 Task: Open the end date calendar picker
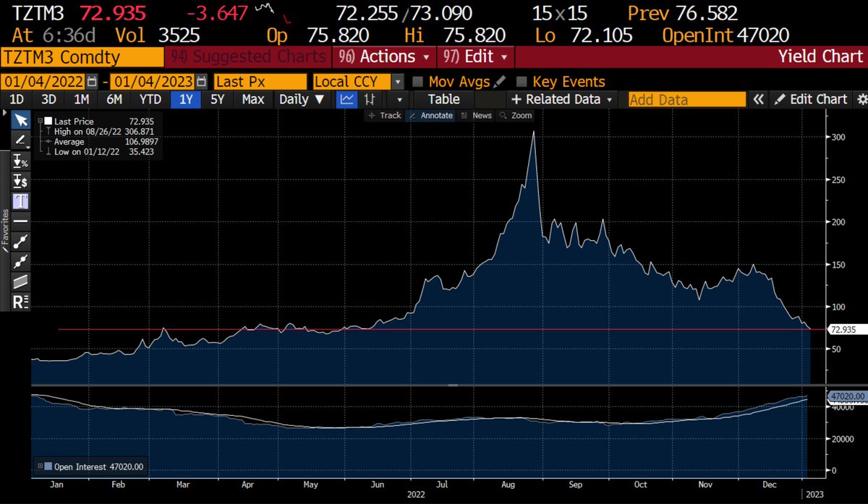[x=201, y=82]
